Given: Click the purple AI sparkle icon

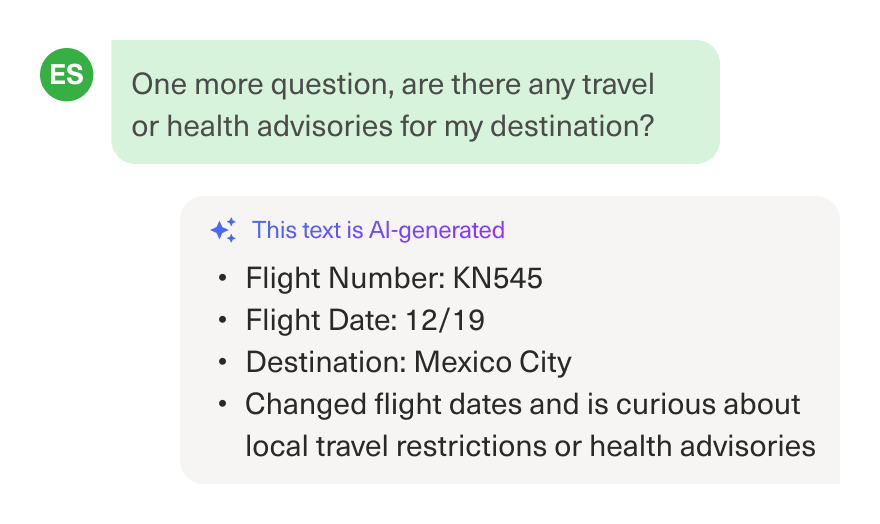Looking at the screenshot, I should (223, 230).
